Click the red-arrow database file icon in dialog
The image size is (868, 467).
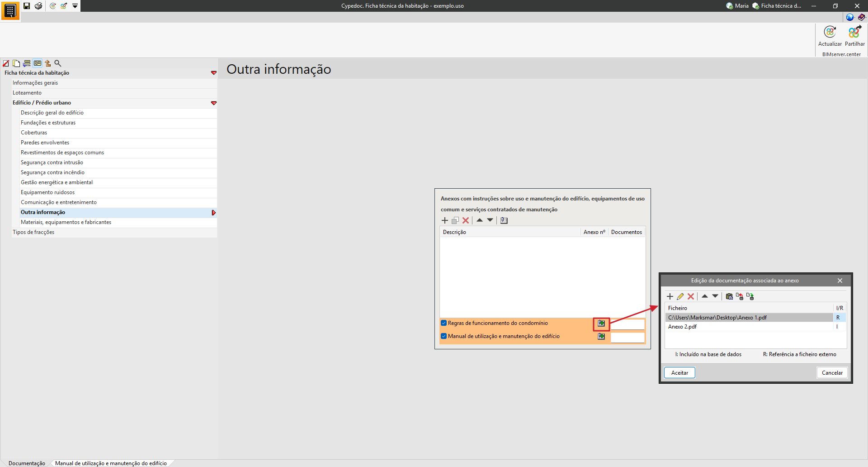tap(740, 296)
